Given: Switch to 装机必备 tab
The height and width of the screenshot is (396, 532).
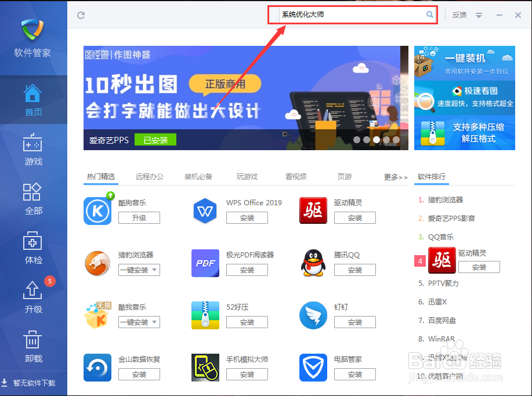Looking at the screenshot, I should (x=198, y=177).
